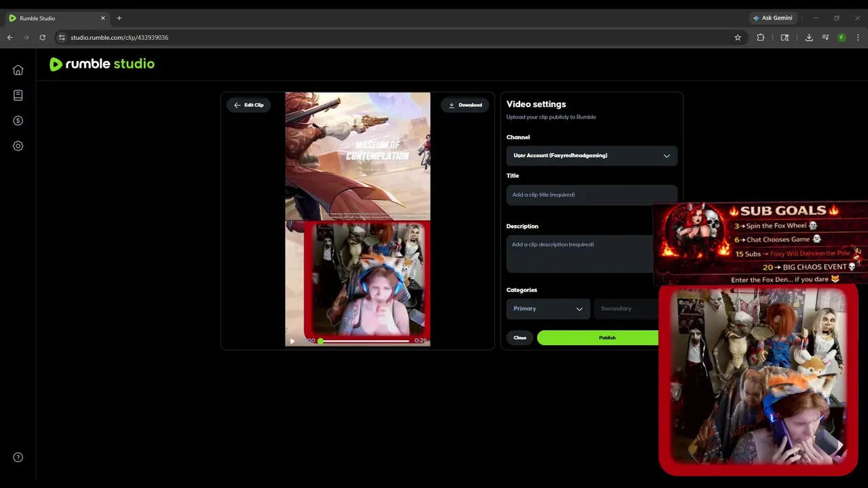Open a new browser tab with plus

[119, 18]
